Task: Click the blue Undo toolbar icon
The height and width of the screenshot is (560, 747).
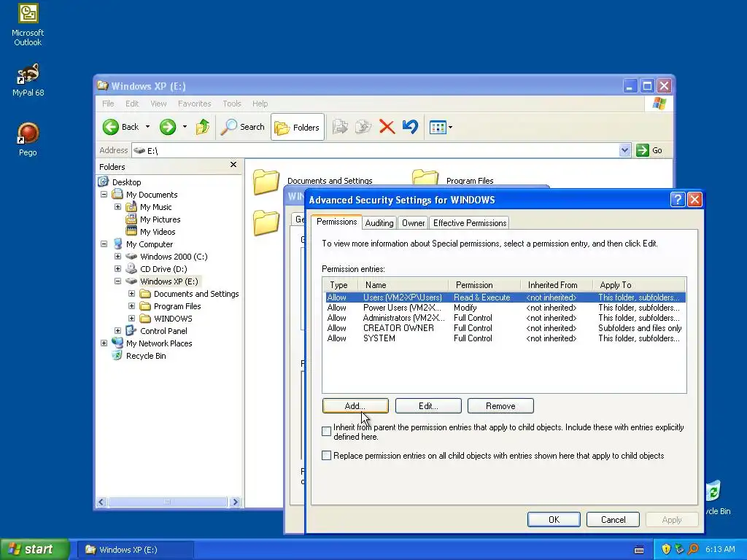Action: [x=410, y=127]
